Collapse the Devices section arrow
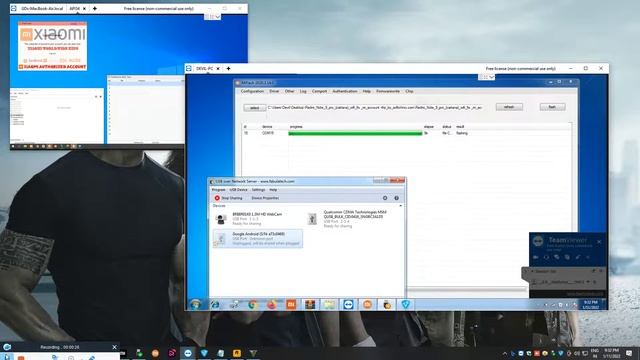The width and height of the screenshot is (640, 360). [400, 206]
